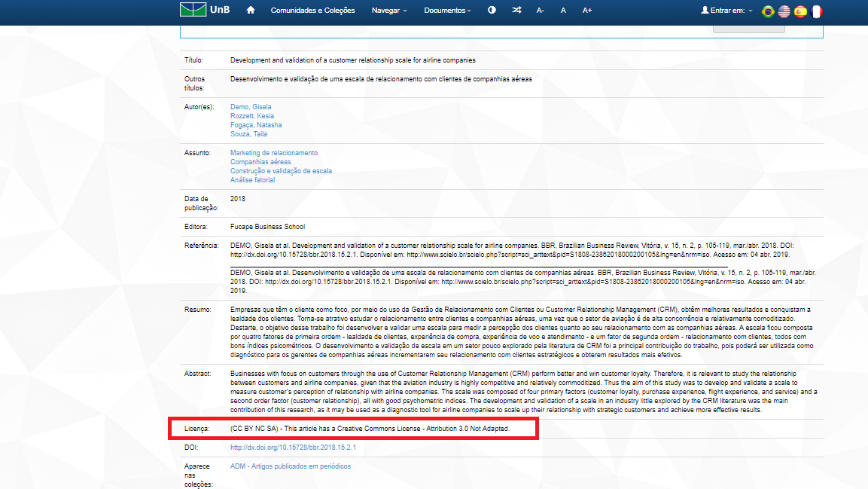The image size is (868, 489).
Task: Expand the Documentos dropdown menu
Action: [447, 11]
